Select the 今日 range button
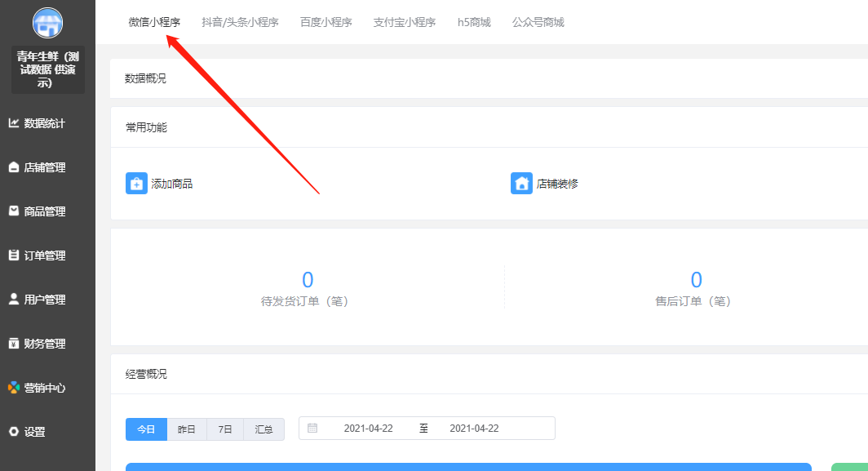 [146, 429]
